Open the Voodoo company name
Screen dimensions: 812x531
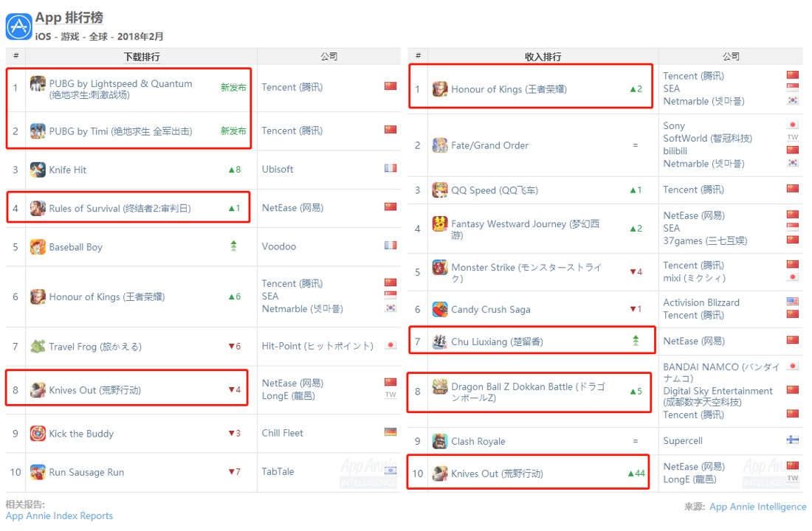pos(278,246)
